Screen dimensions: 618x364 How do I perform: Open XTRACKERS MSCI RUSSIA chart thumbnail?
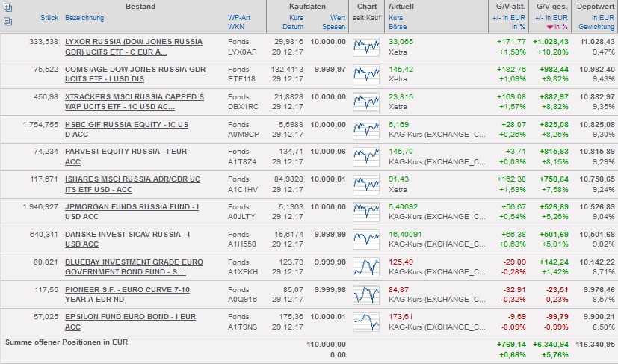click(366, 102)
